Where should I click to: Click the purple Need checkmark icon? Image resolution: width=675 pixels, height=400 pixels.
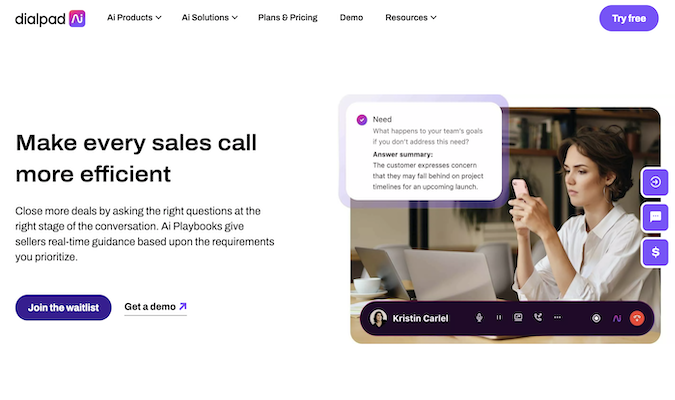point(362,120)
